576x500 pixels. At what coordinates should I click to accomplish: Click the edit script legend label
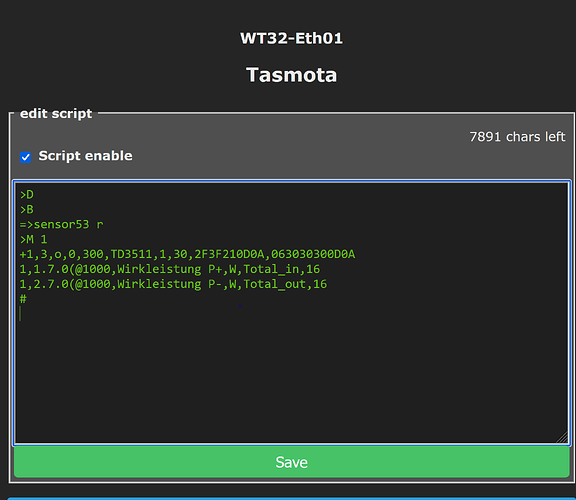[56, 114]
